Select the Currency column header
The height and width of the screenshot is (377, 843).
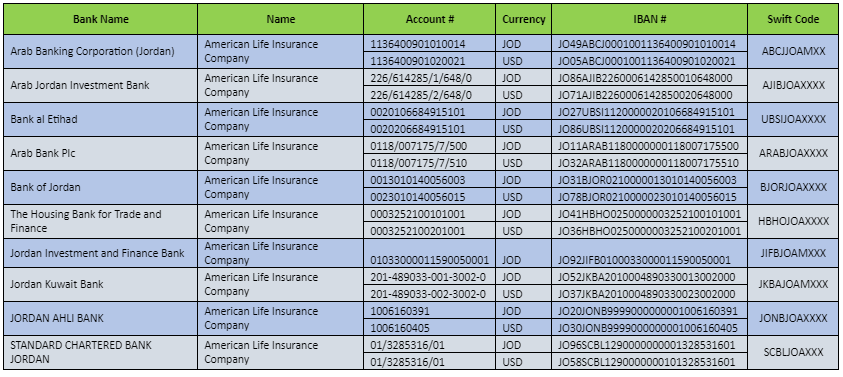(x=524, y=19)
